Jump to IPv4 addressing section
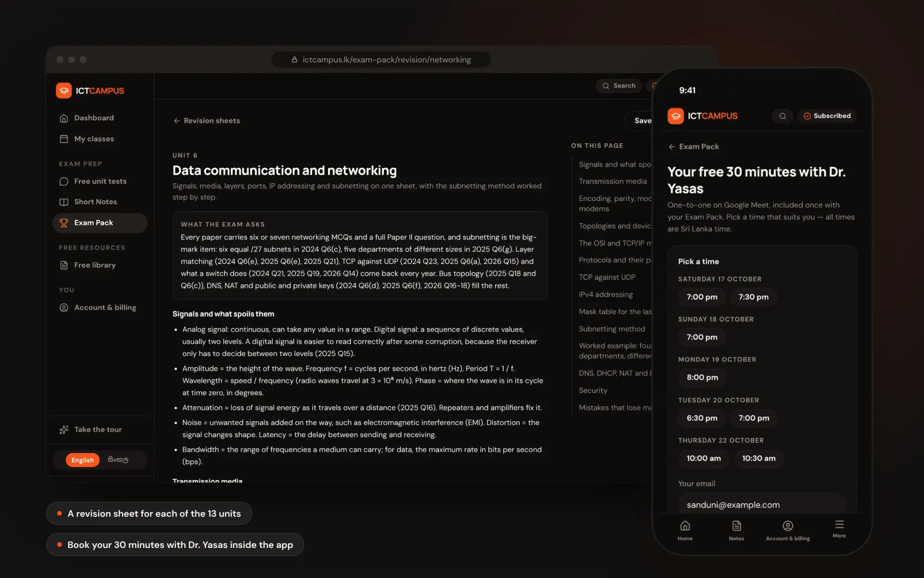924x578 pixels. pyautogui.click(x=606, y=295)
